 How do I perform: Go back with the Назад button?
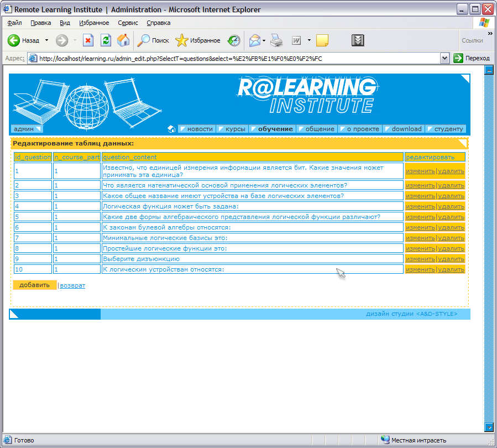coord(23,40)
